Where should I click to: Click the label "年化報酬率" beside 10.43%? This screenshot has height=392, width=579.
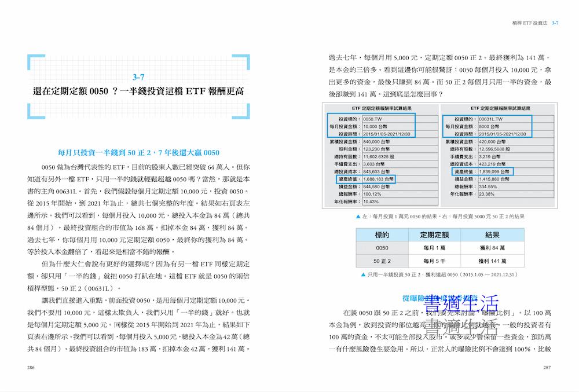347,202
